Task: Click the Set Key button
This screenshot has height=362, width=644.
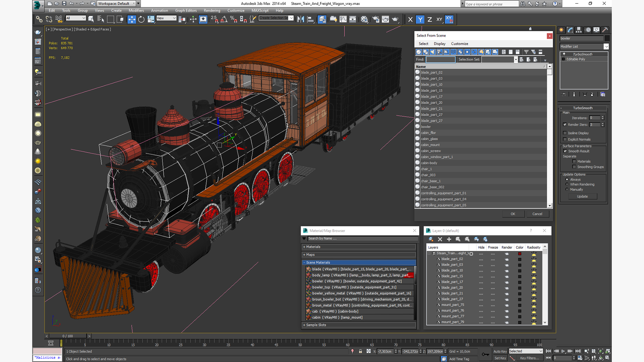Action: point(500,358)
